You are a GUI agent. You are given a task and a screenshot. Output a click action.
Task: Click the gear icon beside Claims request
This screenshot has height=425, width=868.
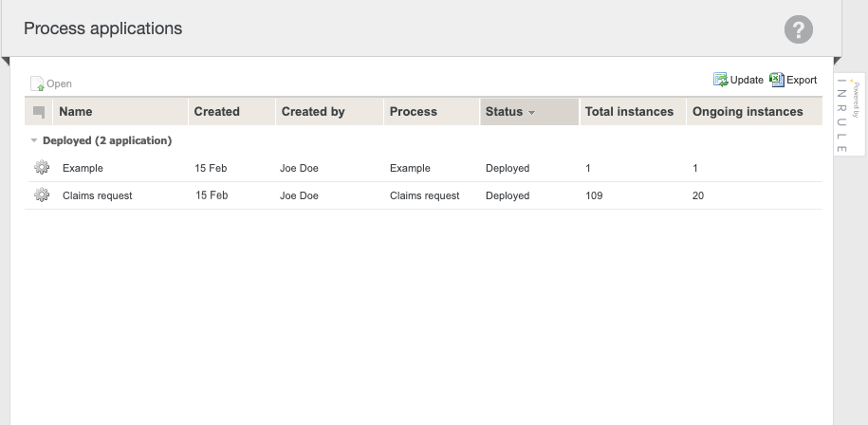click(x=42, y=195)
